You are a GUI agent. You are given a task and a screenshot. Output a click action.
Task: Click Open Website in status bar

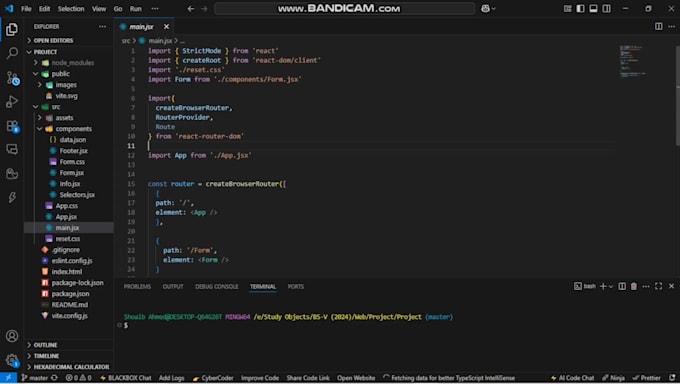coord(356,378)
